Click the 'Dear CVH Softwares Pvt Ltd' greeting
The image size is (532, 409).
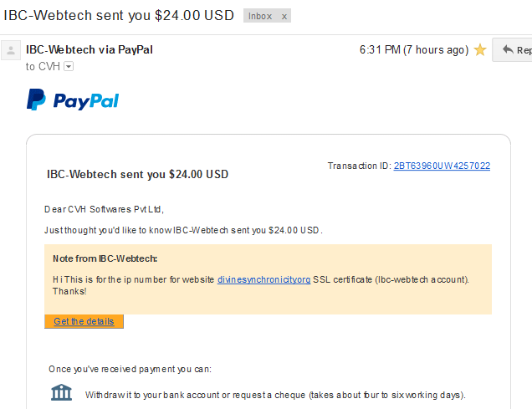click(104, 209)
